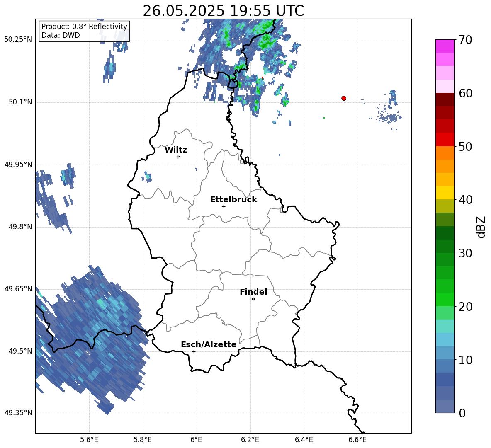Screen dimensions: 491x448
Task: Click the 5.6°E longitude label
Action: [89, 440]
